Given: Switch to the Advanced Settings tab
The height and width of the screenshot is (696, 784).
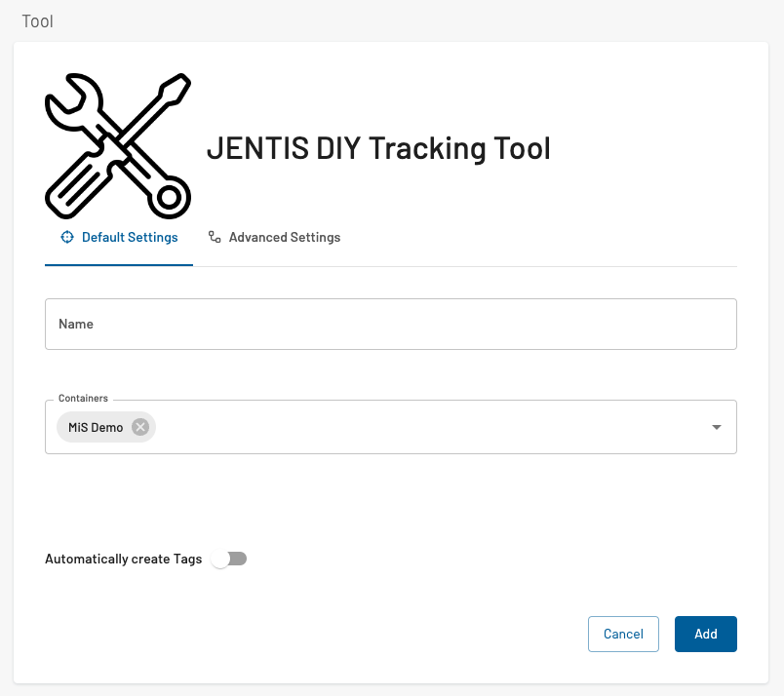Looking at the screenshot, I should (274, 238).
